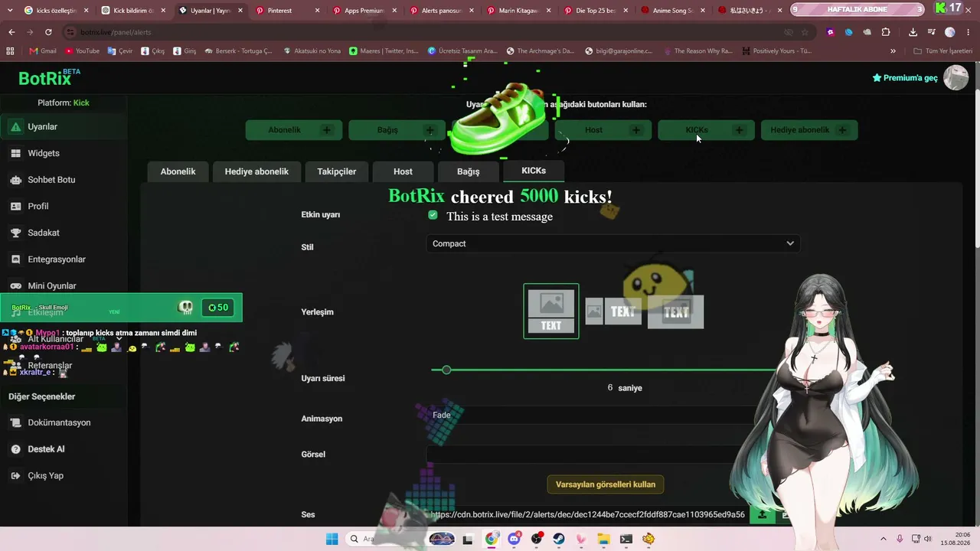Open the Stil Compact dropdown
Viewport: 980px width, 551px height.
612,243
